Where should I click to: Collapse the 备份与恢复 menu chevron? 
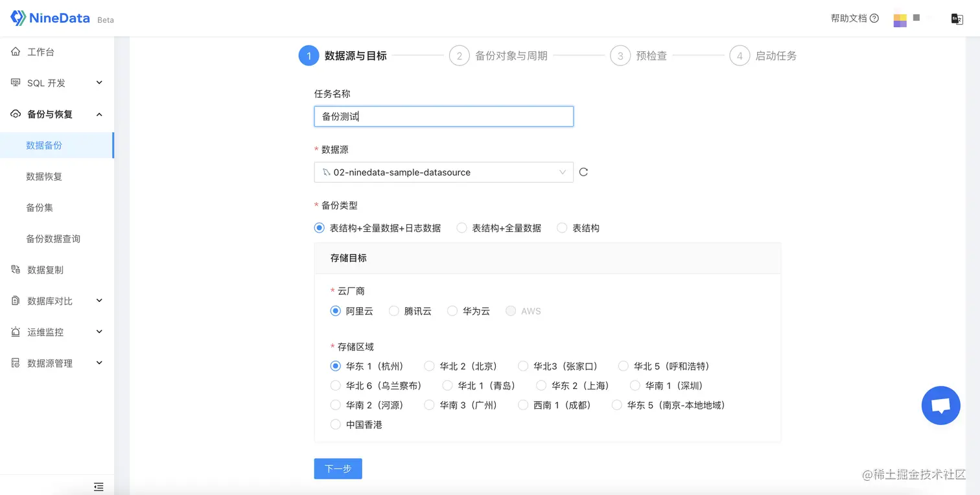[x=99, y=114]
